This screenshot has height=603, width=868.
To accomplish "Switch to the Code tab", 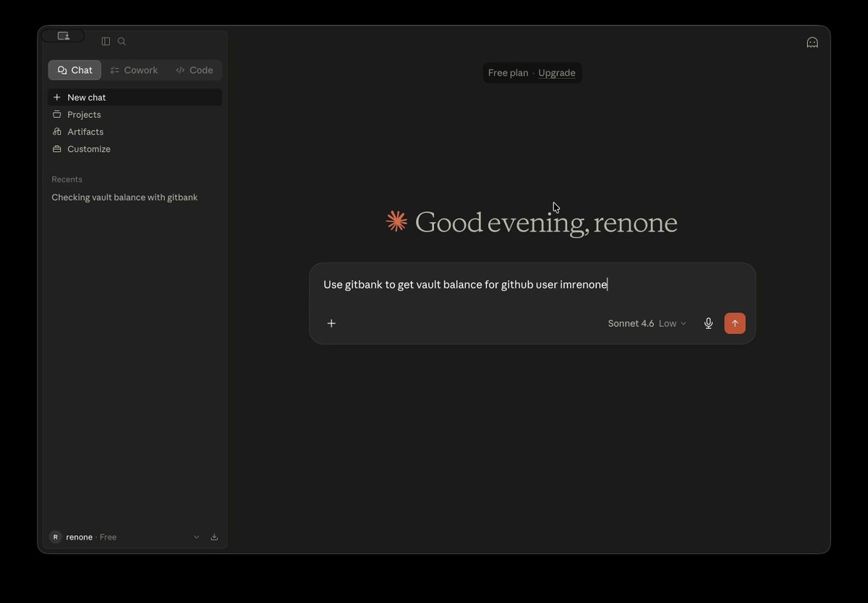I will pyautogui.click(x=195, y=70).
